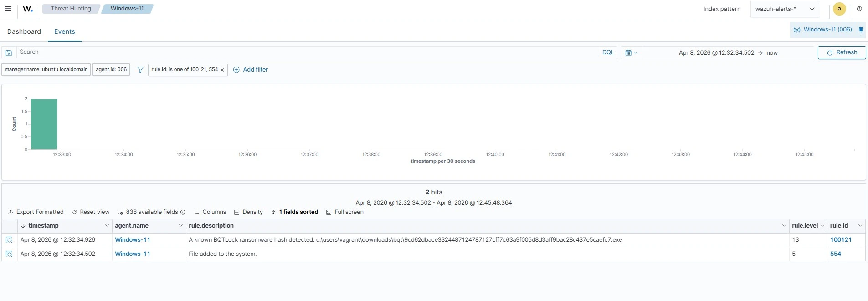Click the agent.id: 006 filter pill
Viewport: 868px width, 301px height.
click(x=111, y=70)
